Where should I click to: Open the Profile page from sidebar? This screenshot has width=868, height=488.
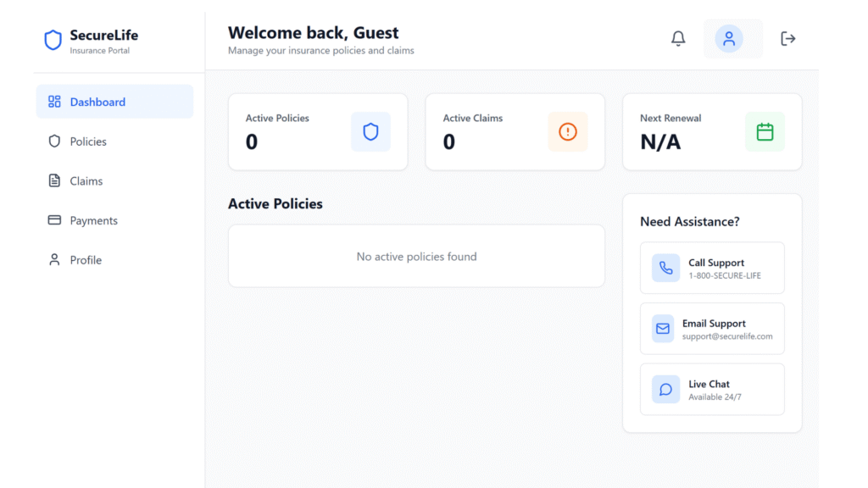[85, 259]
